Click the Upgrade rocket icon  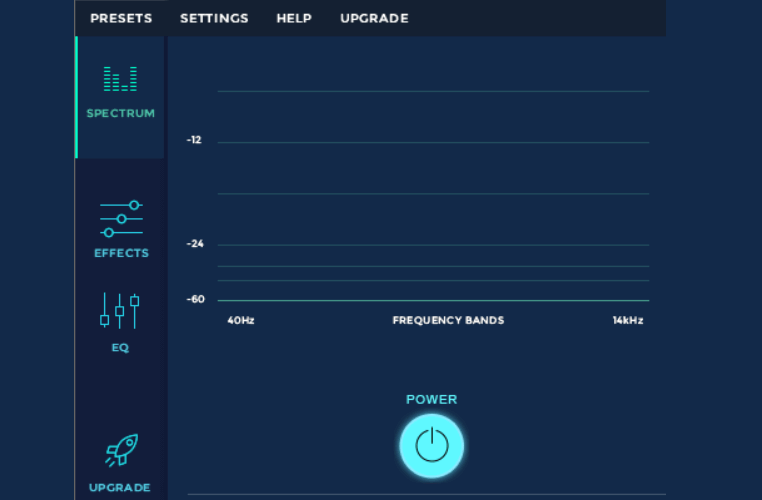coord(121,450)
